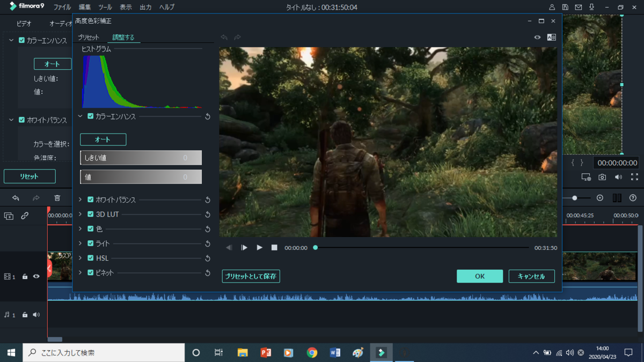Uncheck the ホワイトバランス checkbox in the dialog
Image resolution: width=644 pixels, height=362 pixels.
90,200
